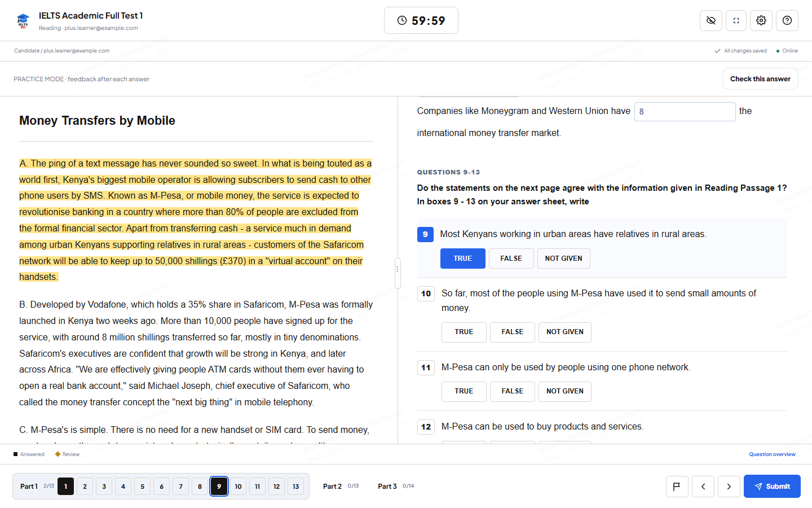
Task: Enter fullscreen mode with the expand icon
Action: (736, 20)
